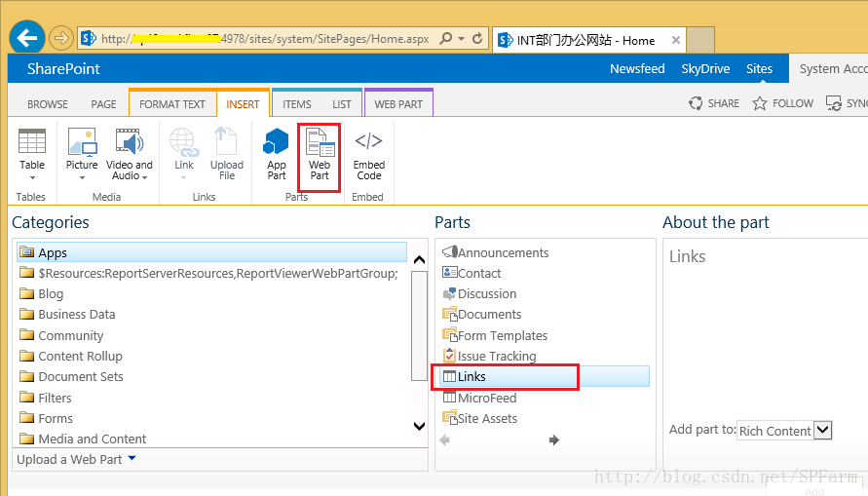Open the SkyDrive link
The image size is (868, 496).
[705, 68]
